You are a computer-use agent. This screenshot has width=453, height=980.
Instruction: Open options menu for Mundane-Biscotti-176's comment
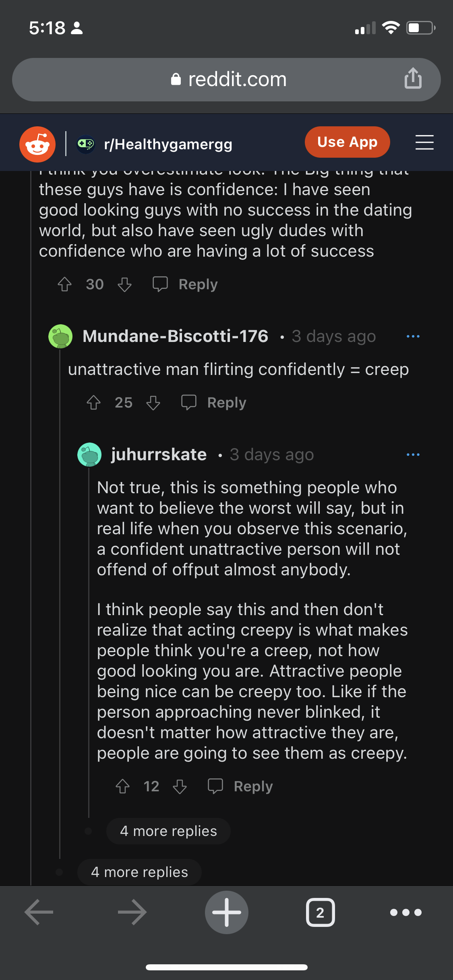413,336
